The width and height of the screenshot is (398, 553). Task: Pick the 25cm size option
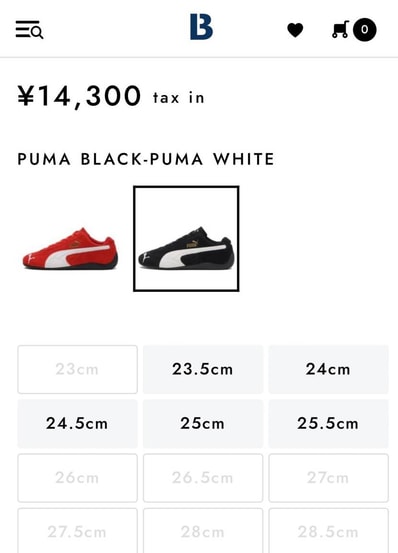point(203,424)
